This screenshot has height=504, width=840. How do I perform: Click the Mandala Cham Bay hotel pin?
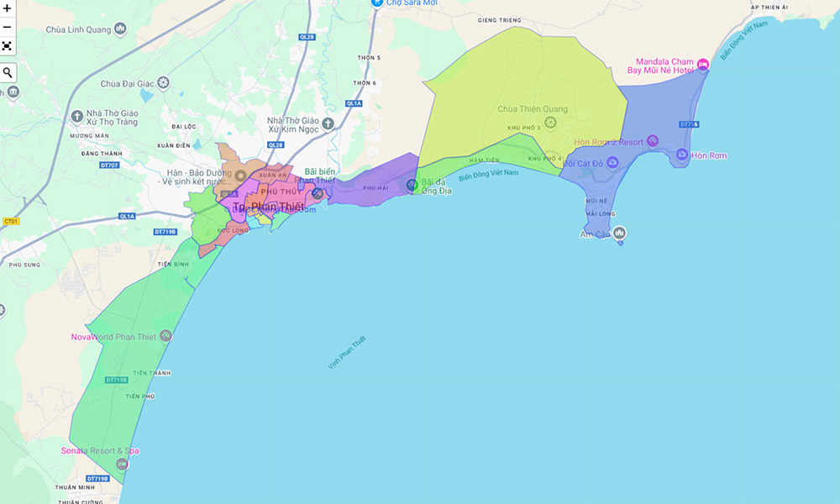point(703,65)
